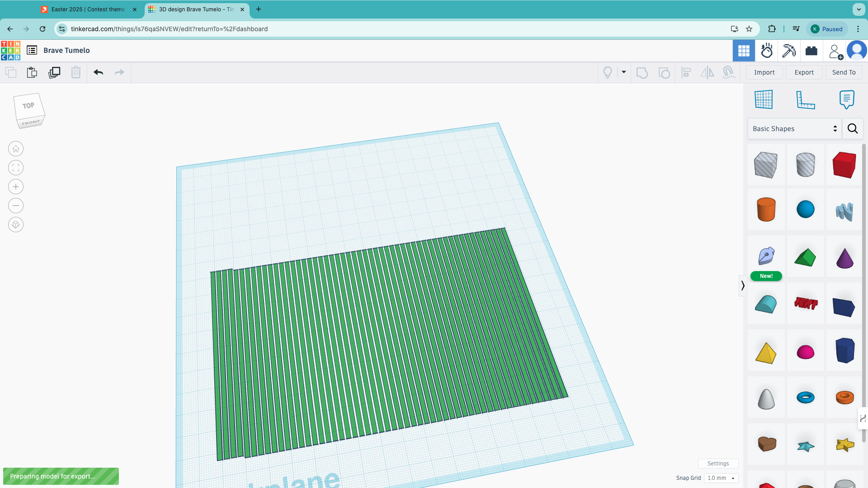The width and height of the screenshot is (868, 488).
Task: Open the Sim Lab workspace
Action: [767, 51]
